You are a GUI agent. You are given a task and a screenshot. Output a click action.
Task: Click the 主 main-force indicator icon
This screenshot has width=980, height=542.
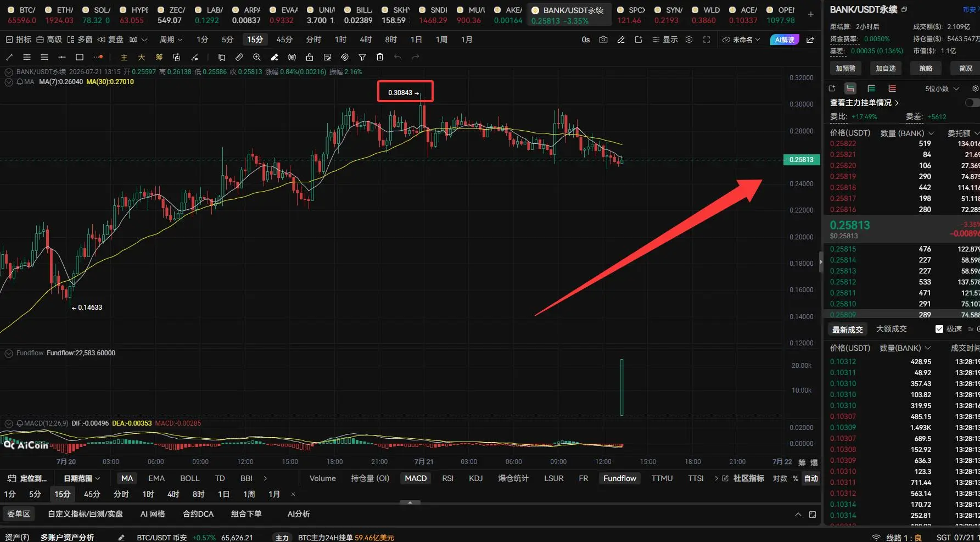(x=124, y=57)
